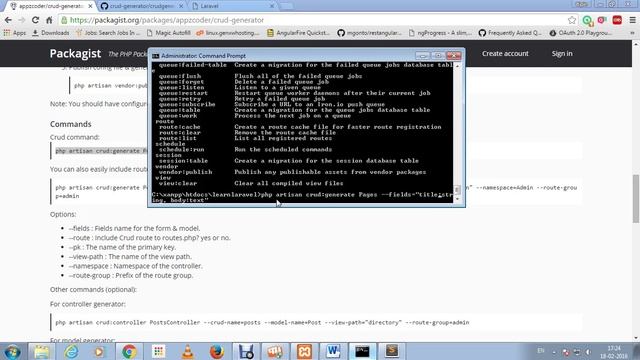Open VLC media player from taskbar
The height and width of the screenshot is (360, 640).
point(187,351)
